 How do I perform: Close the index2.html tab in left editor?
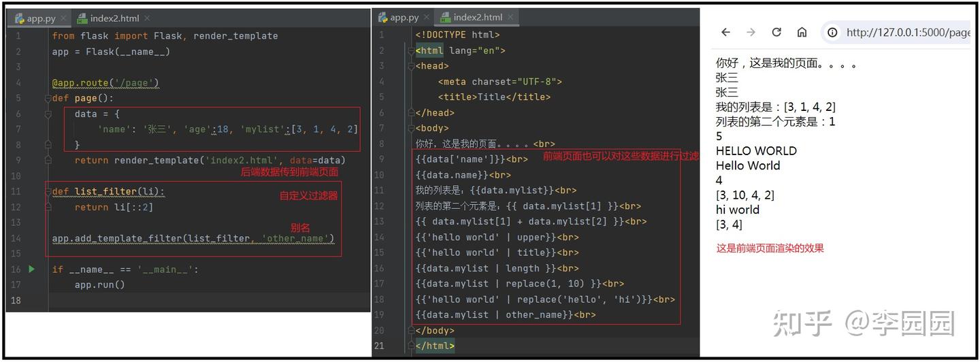147,18
